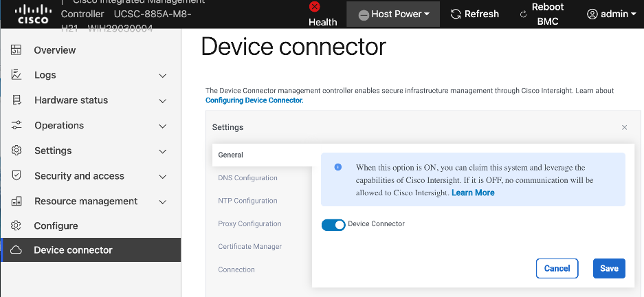Open the Host Power dropdown
The width and height of the screenshot is (644, 297).
pos(393,14)
